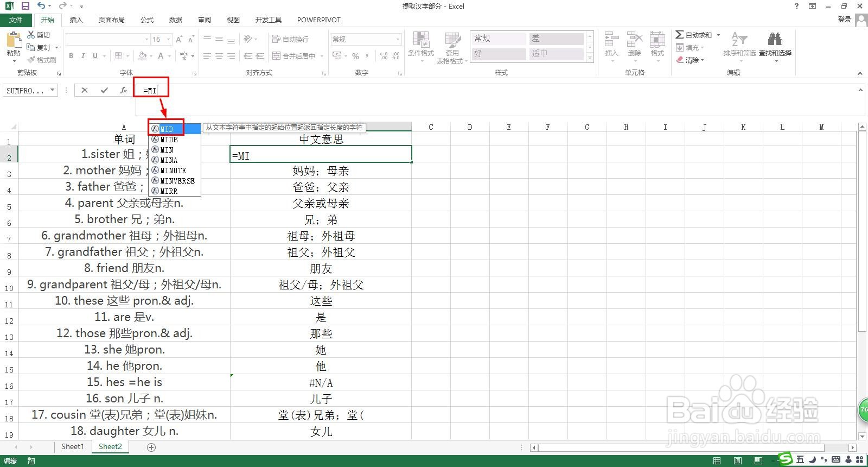Click the comma style icon
The height and width of the screenshot is (467, 868).
[x=367, y=56]
